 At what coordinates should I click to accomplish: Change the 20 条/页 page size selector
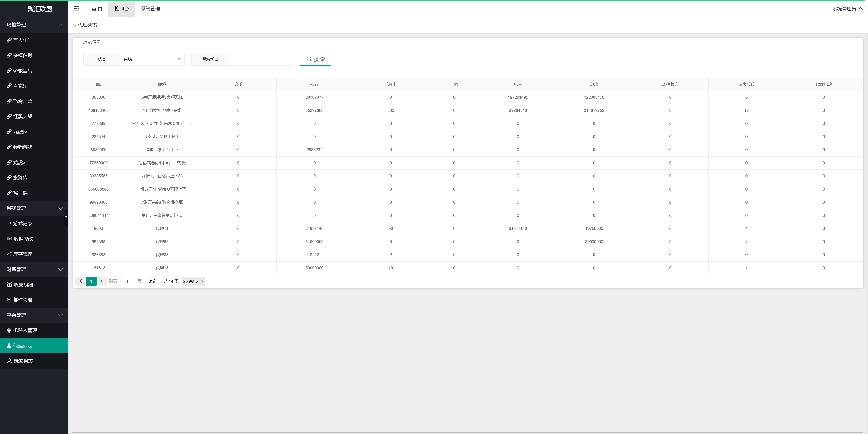pos(193,281)
